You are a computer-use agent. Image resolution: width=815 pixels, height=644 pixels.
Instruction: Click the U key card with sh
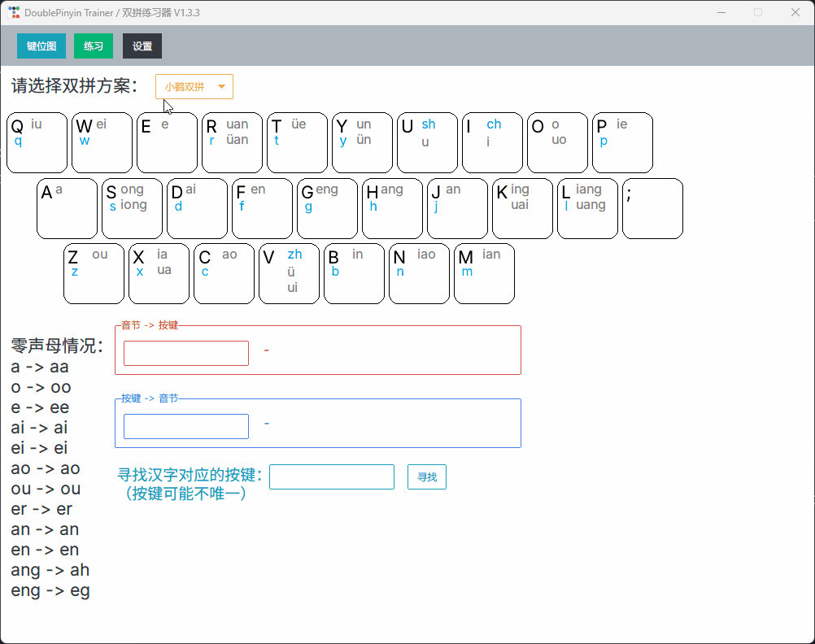pyautogui.click(x=427, y=143)
